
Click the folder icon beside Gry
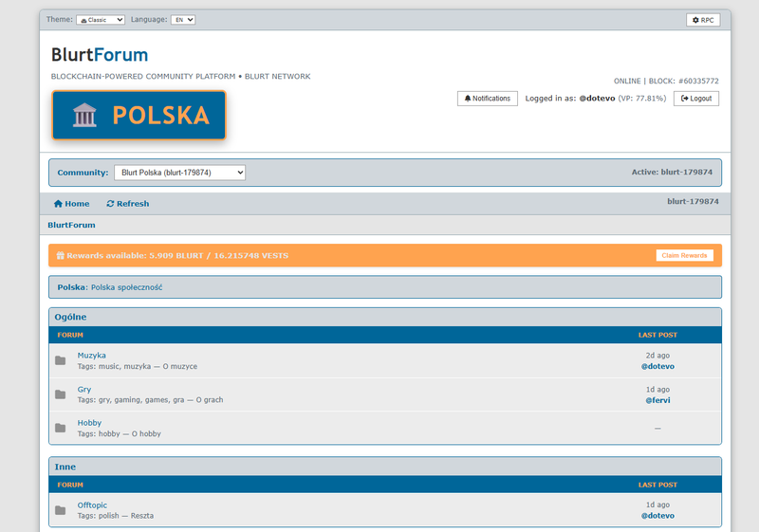point(61,394)
